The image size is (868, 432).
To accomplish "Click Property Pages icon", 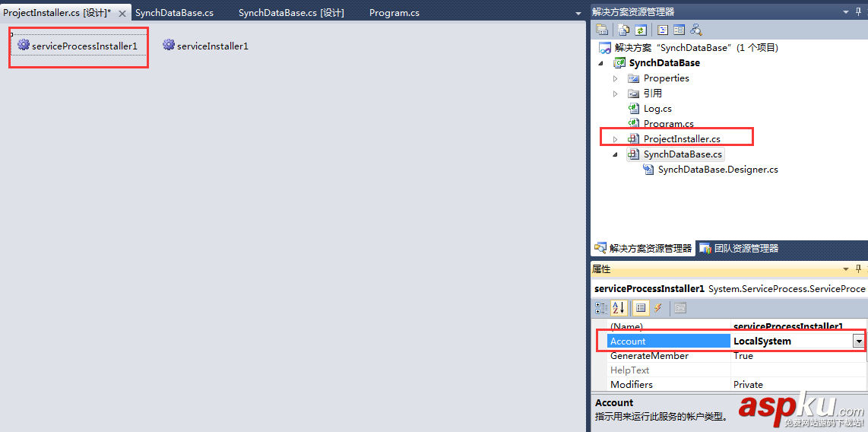I will [x=680, y=307].
